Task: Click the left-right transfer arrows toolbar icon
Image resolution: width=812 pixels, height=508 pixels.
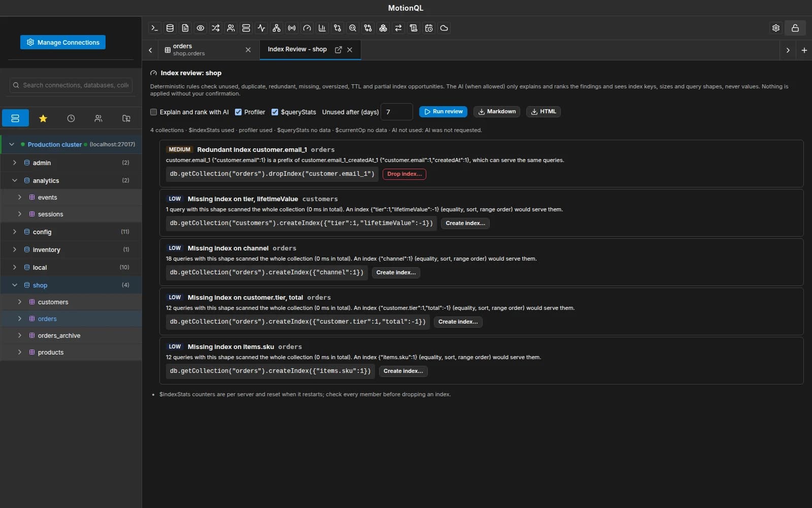Action: point(398,28)
